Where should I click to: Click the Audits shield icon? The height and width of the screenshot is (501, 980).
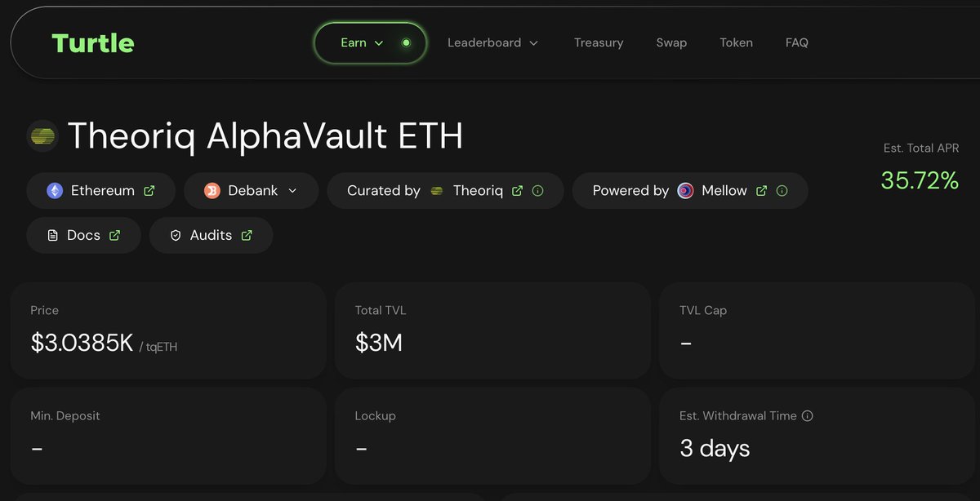point(176,236)
